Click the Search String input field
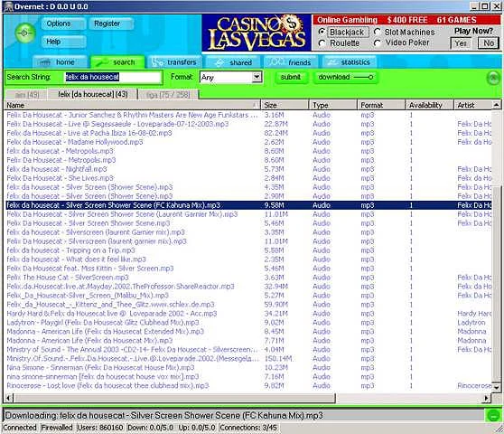 coord(113,77)
